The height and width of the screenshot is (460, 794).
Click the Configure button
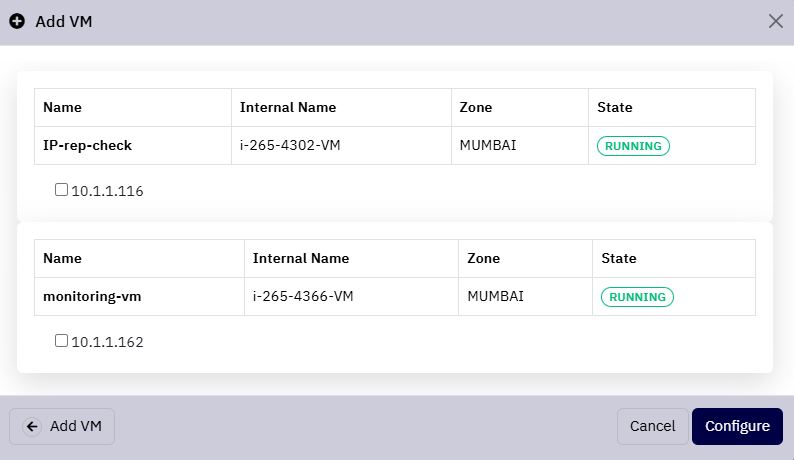[x=737, y=427]
